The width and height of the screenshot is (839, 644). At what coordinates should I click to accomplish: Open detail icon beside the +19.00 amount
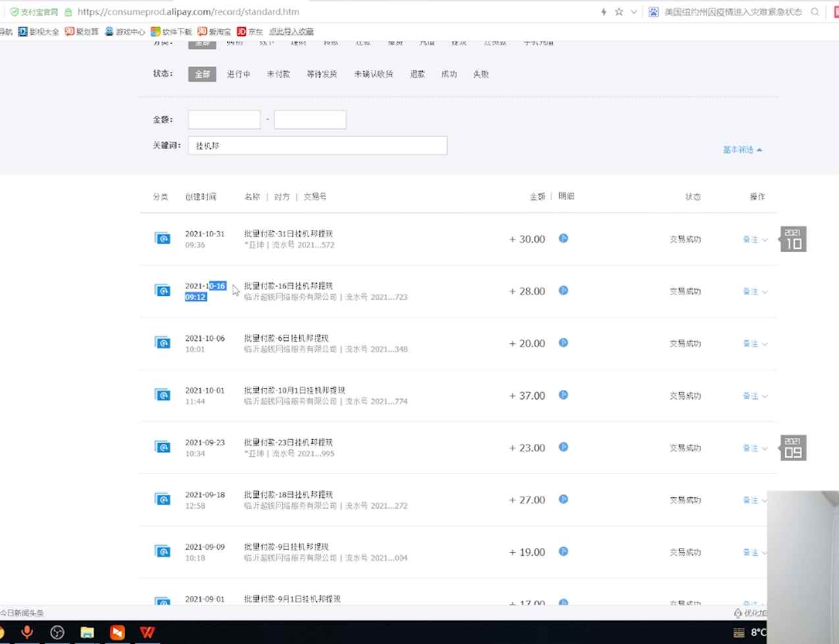coord(563,551)
